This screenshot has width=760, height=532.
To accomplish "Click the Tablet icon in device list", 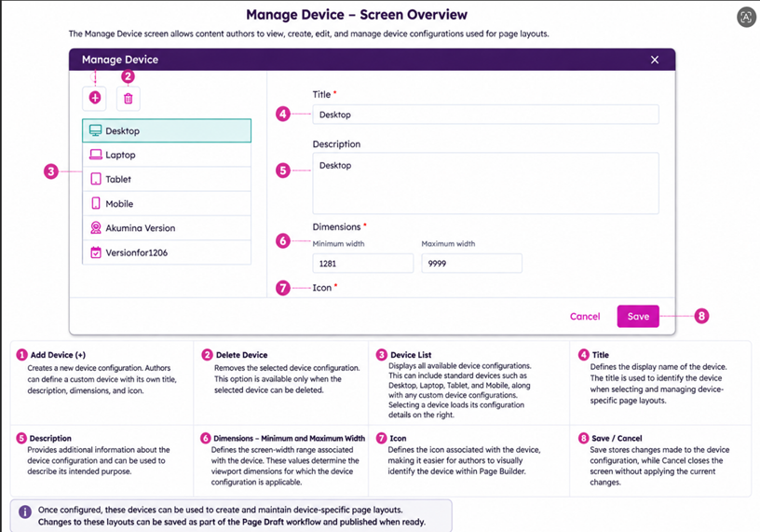I will pos(96,179).
